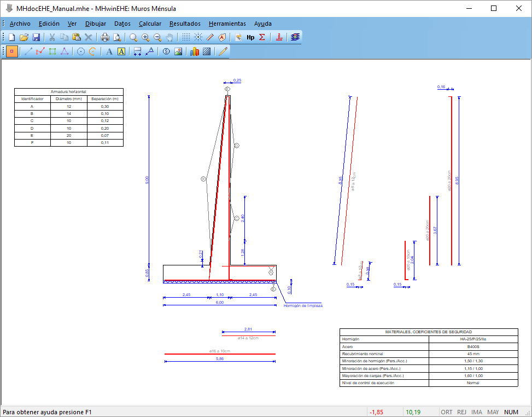The height and width of the screenshot is (417, 532).
Task: Print the drawing using the printer icon
Action: [105, 37]
